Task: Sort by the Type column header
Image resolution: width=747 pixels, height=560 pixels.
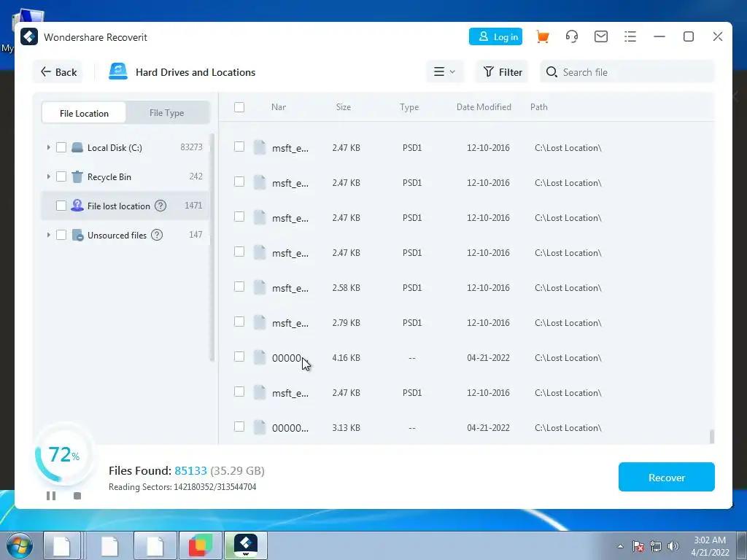Action: tap(409, 107)
